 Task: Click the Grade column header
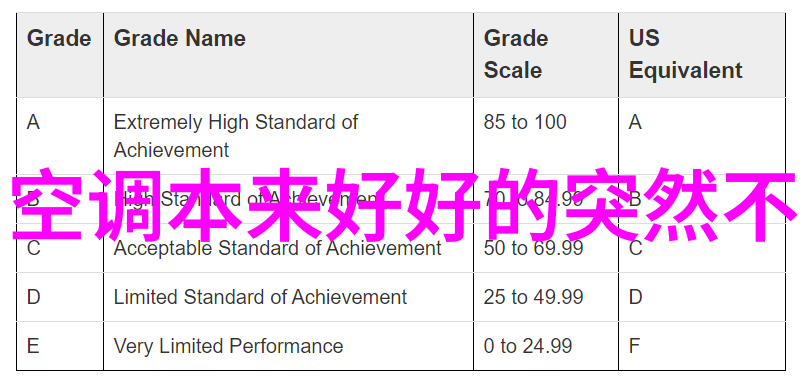click(x=59, y=55)
